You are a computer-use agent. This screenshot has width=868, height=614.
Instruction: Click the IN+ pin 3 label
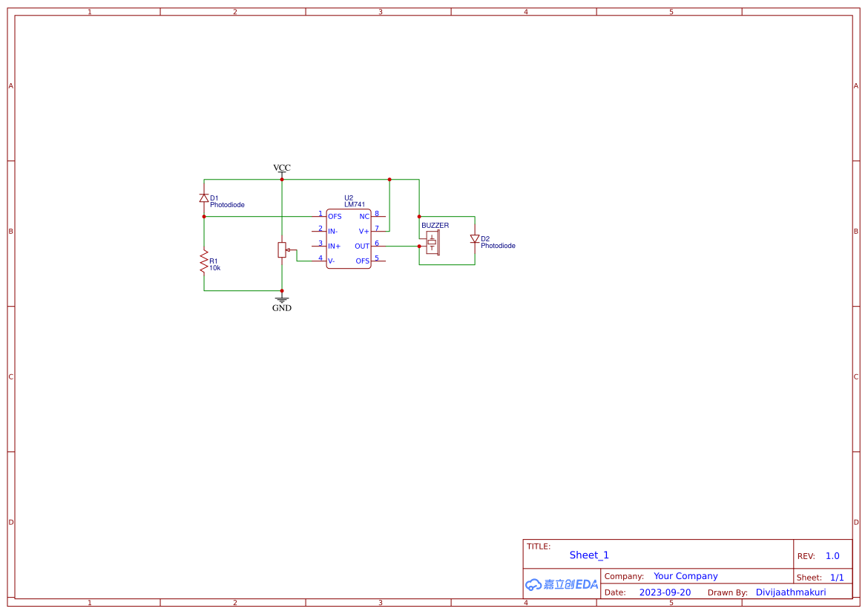[x=334, y=246]
